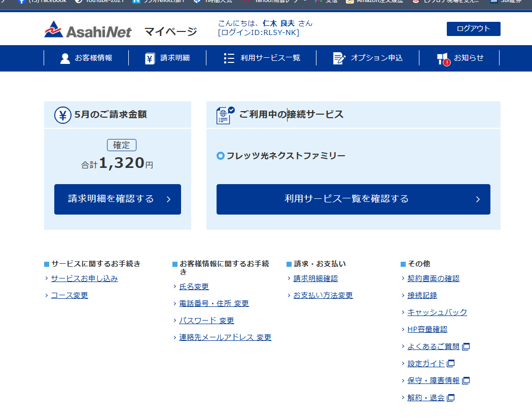Viewport: 532px width, 420px height.
Task: Open the 請求明細確認 link
Action: pos(315,278)
